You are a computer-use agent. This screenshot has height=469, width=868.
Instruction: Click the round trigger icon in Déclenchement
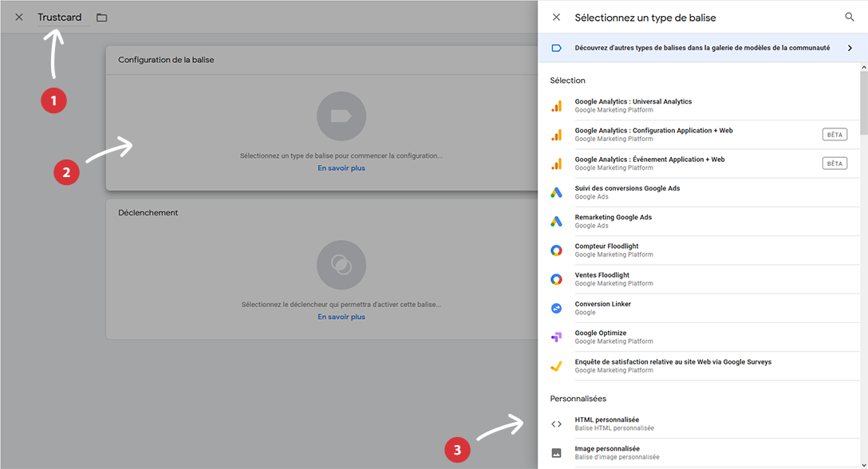pos(341,265)
